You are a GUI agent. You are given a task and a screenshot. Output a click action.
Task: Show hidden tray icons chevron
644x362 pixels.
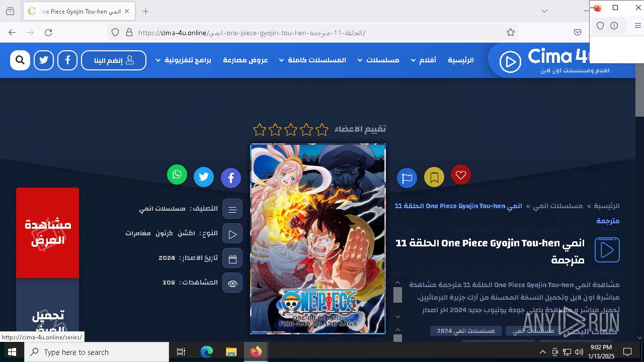542,352
